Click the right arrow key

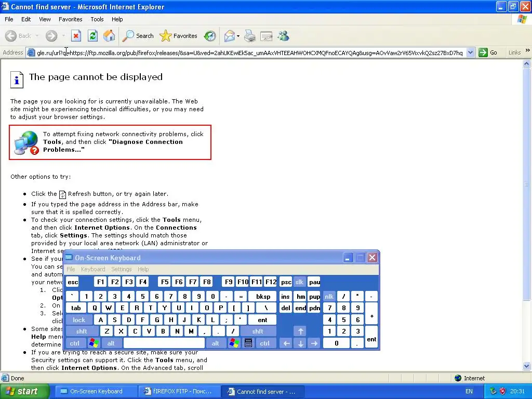(x=314, y=343)
